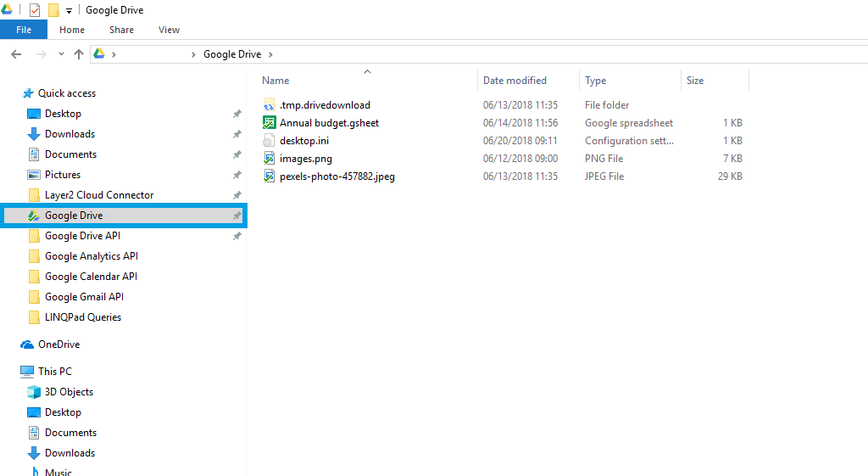Screen dimensions: 868x476
Task: Open Documents under Quick access
Action: click(x=71, y=154)
